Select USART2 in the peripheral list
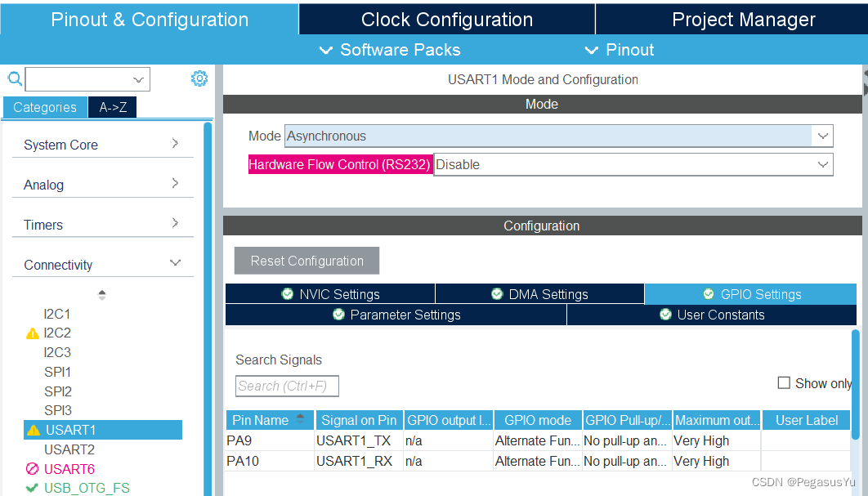The image size is (868, 496). [x=69, y=449]
